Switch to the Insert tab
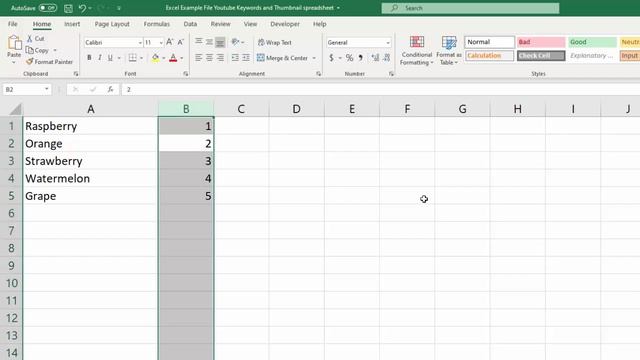Viewport: 640px width, 360px height. point(72,24)
